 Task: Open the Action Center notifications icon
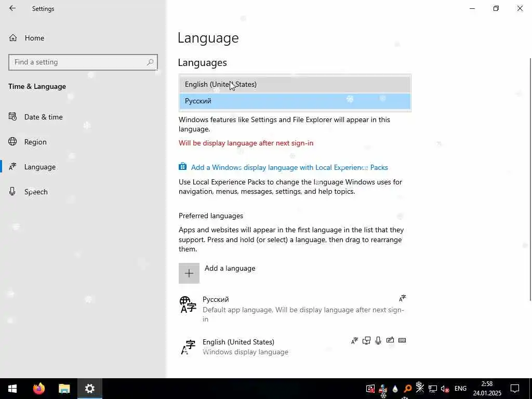(515, 389)
